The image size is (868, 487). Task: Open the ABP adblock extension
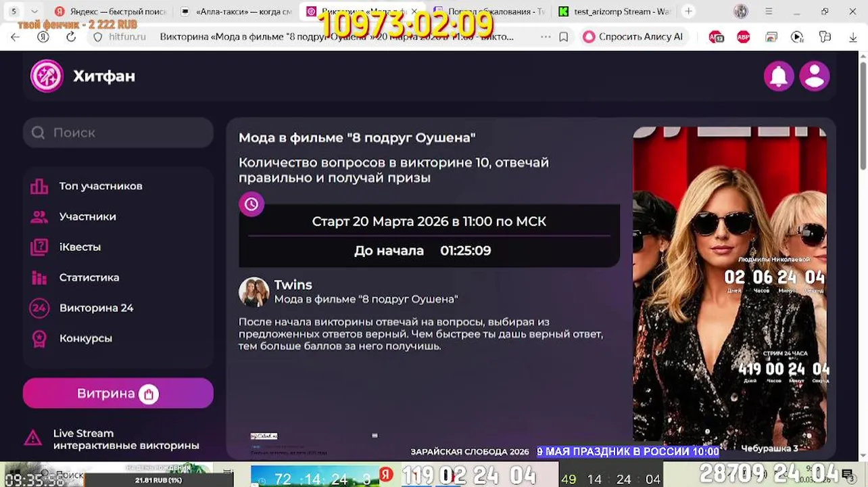744,37
